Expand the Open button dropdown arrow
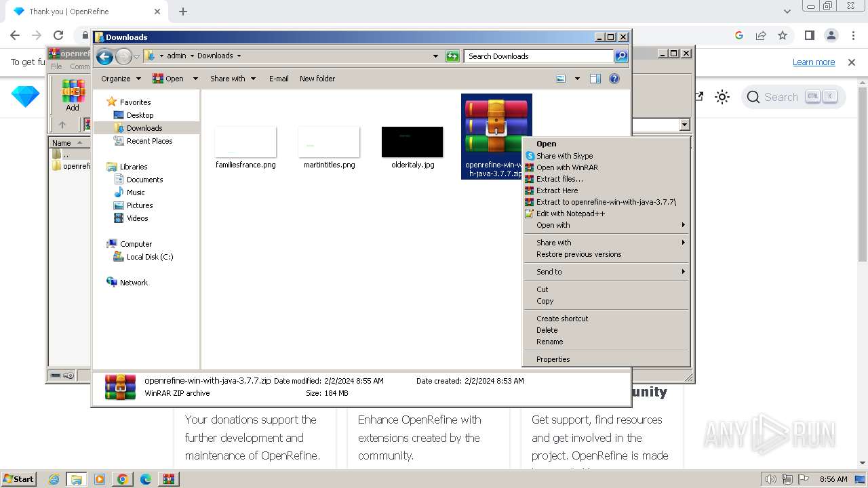The image size is (868, 488). [195, 79]
